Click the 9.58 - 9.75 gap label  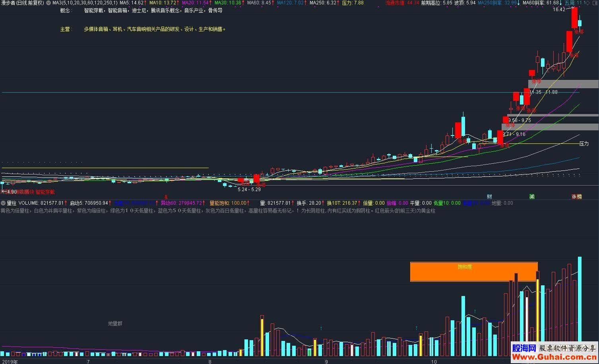coord(519,120)
